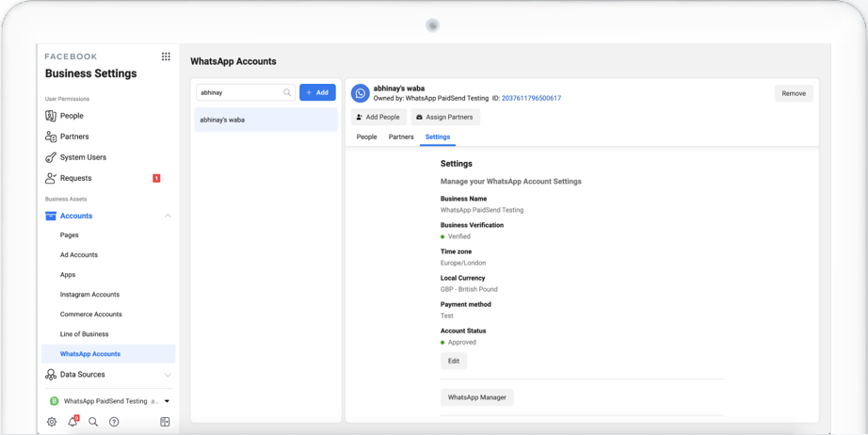Expand the Data Sources chevron
Screen dimensions: 868x435
point(168,375)
